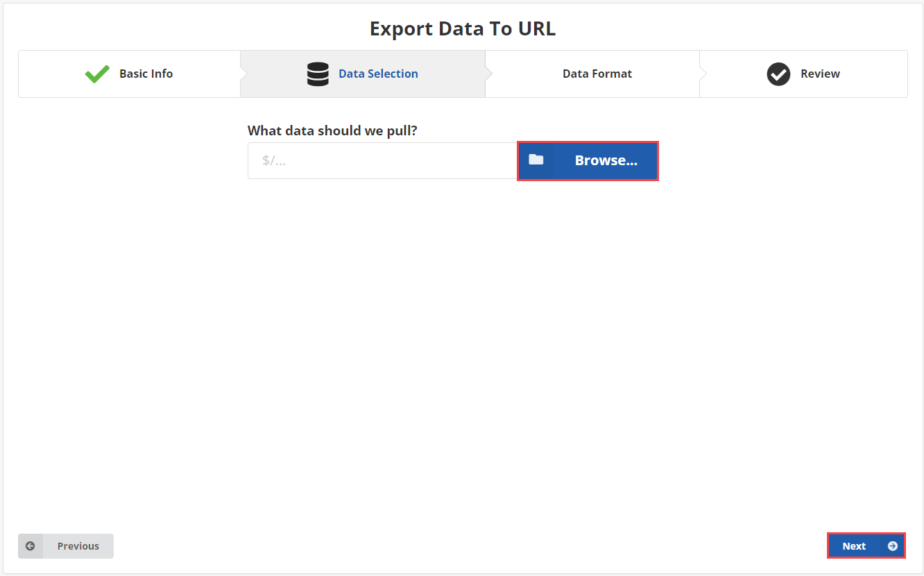The height and width of the screenshot is (576, 924).
Task: Click the left arrow icon on Previous
Action: pyautogui.click(x=31, y=546)
